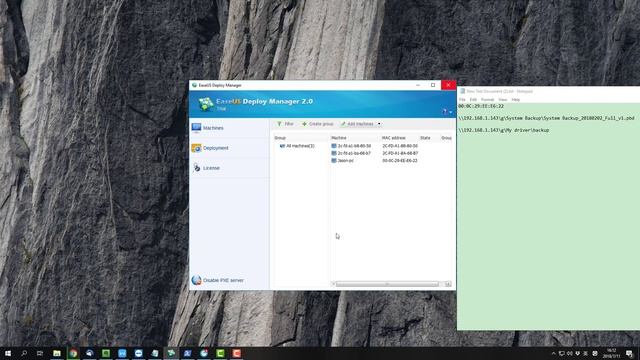
Task: Select machine 2c-fd-a1-ba-68-b7 row
Action: 351,153
